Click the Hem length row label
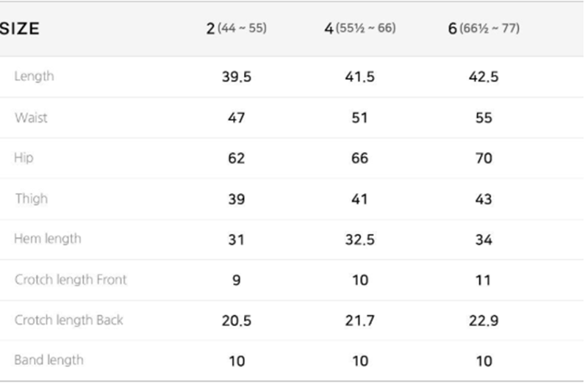Viewport: 588px width, 384px height. coord(48,239)
